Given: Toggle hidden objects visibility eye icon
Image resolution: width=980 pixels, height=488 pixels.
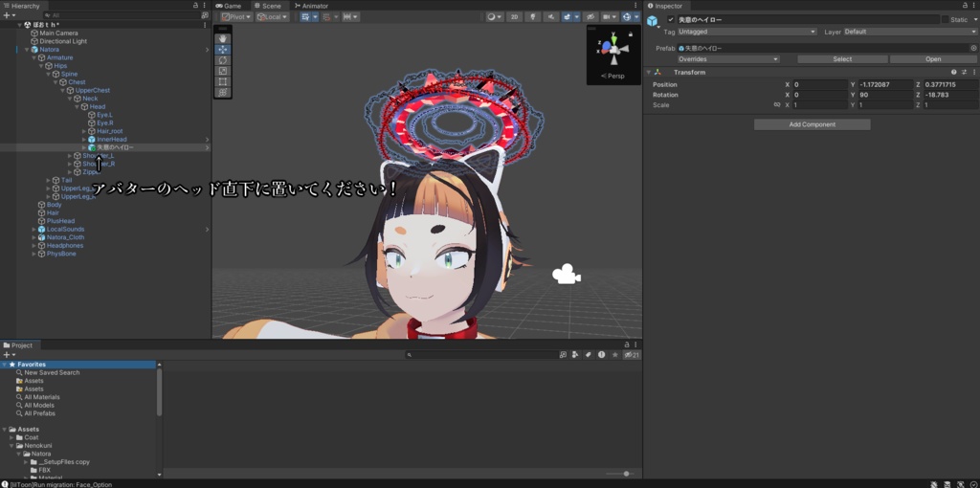Looking at the screenshot, I should 590,17.
